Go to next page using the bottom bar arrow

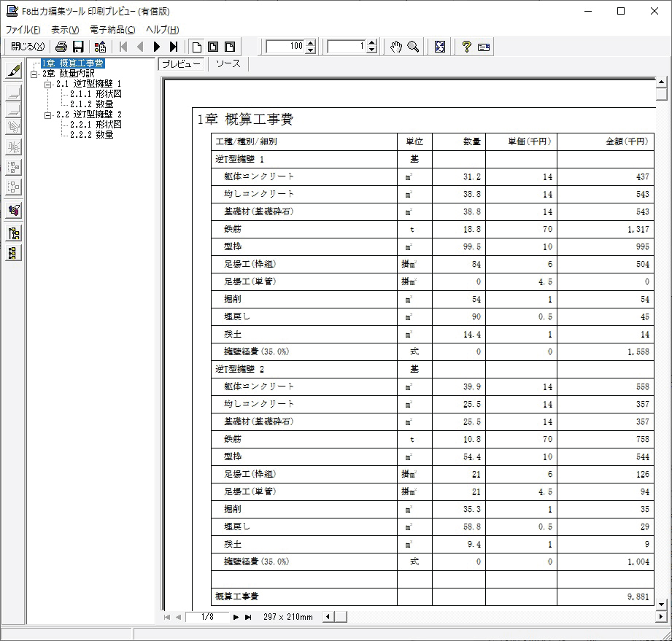tap(236, 617)
